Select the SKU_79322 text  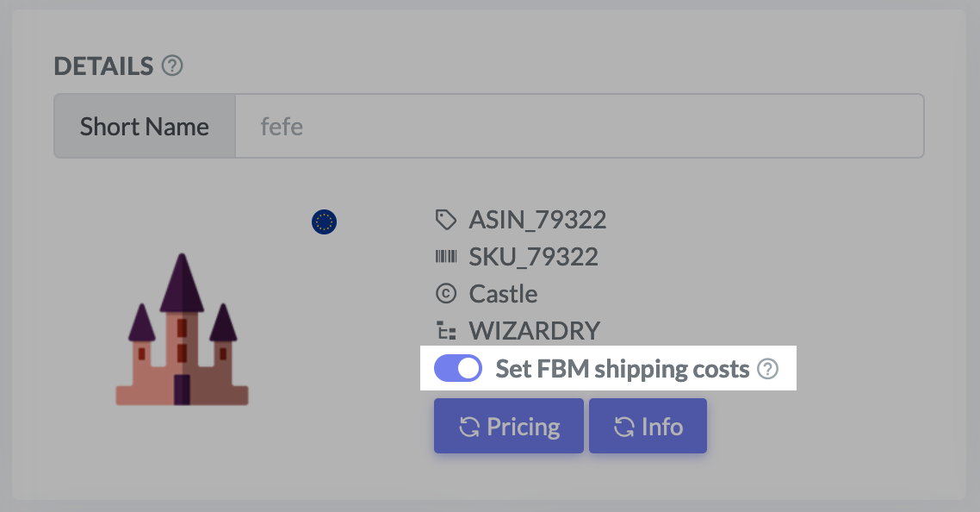click(533, 257)
